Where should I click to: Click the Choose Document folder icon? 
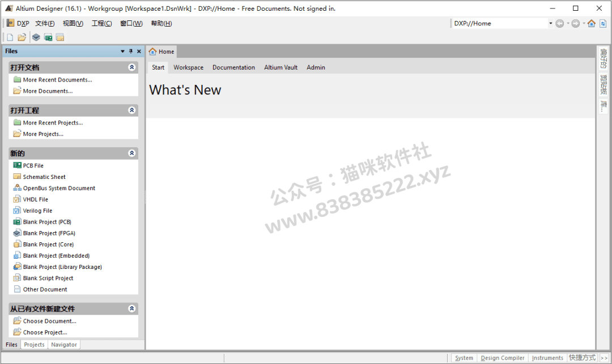click(17, 321)
